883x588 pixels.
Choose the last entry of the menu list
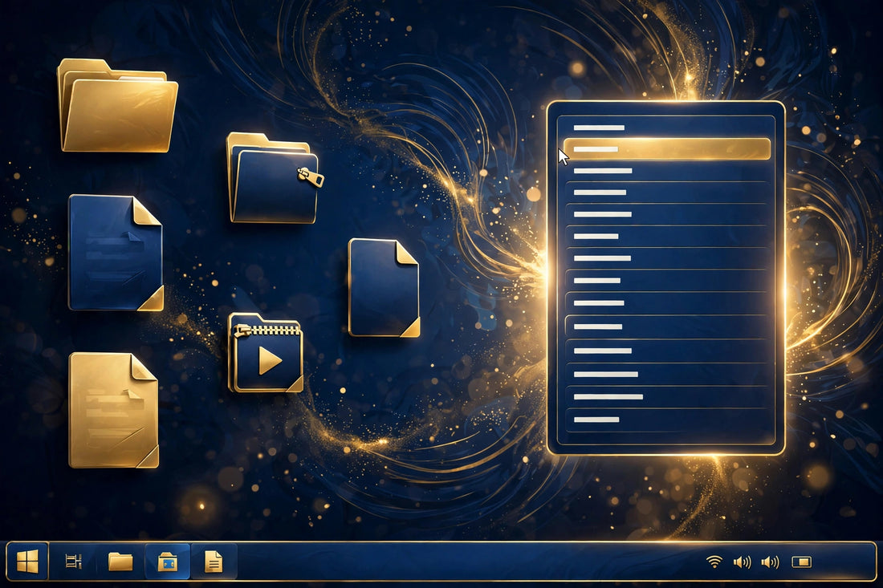point(667,420)
